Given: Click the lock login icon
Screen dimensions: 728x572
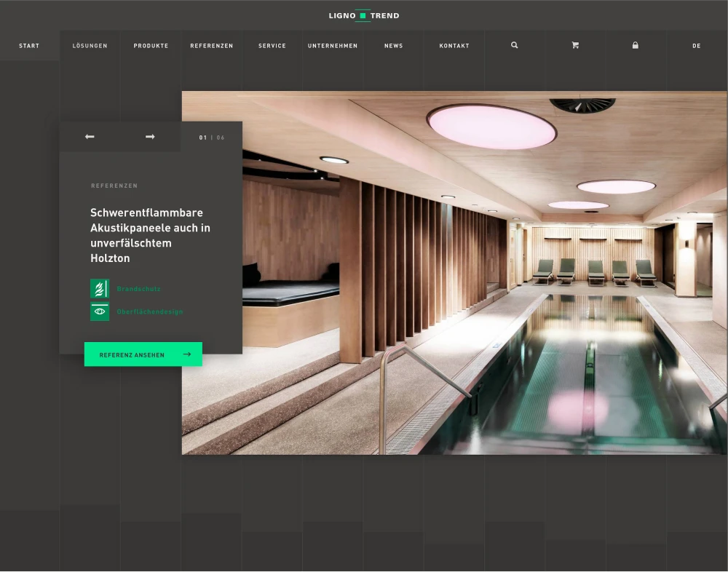Looking at the screenshot, I should [635, 45].
